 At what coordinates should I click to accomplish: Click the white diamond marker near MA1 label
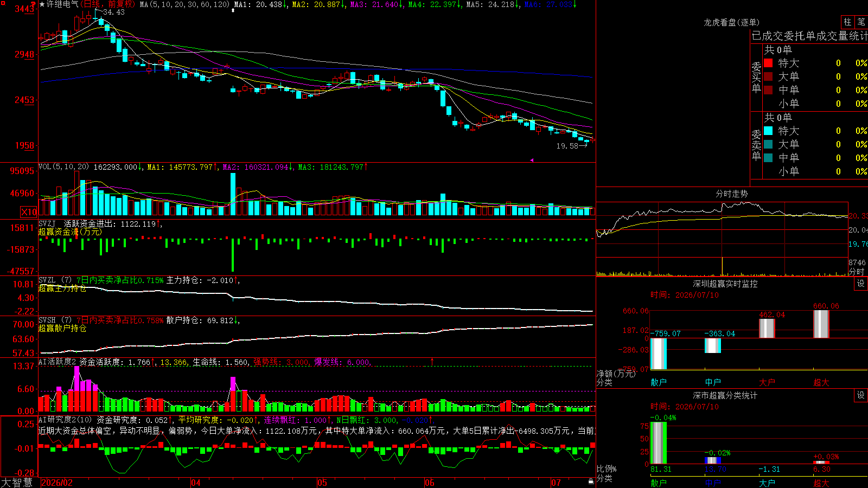[x=233, y=10]
